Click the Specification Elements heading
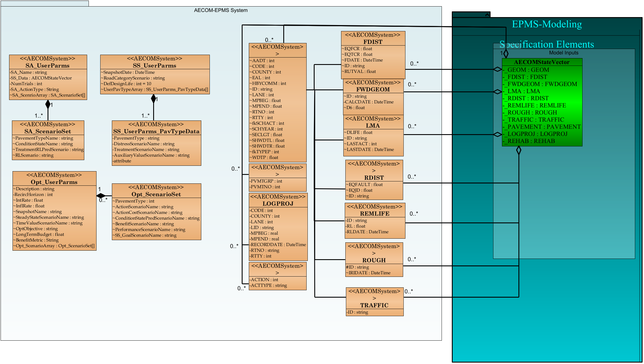The image size is (644, 364). (547, 44)
